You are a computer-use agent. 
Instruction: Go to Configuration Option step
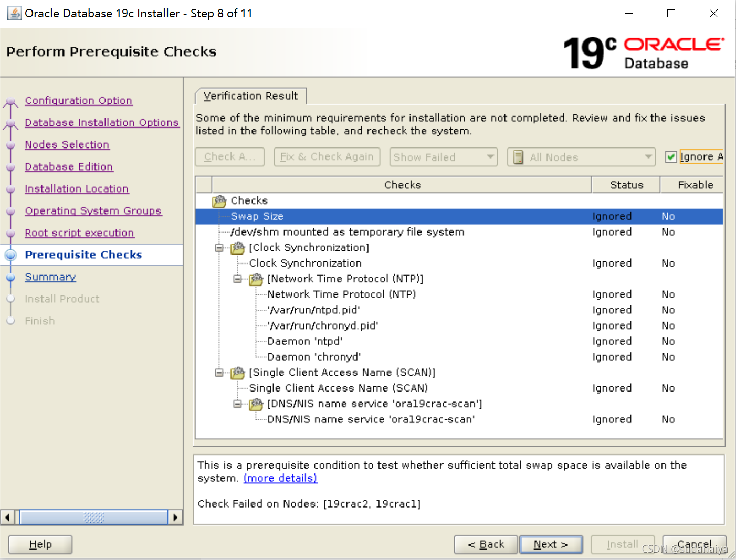(78, 101)
